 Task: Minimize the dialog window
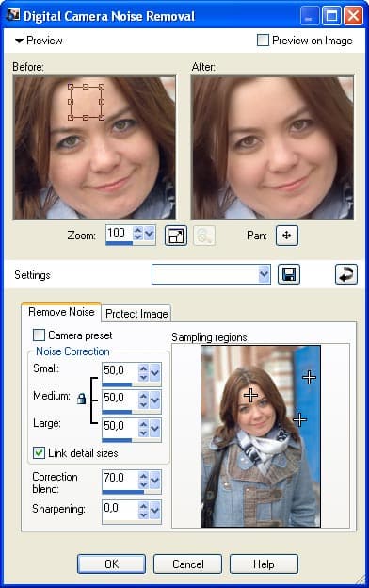(310, 16)
